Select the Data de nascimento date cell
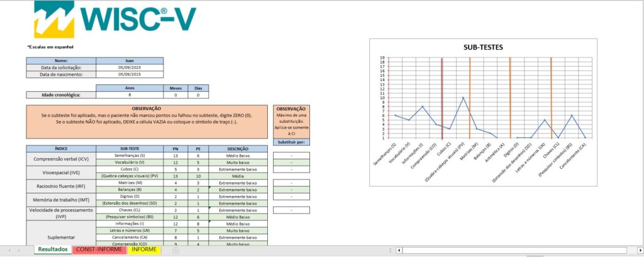 [x=130, y=74]
